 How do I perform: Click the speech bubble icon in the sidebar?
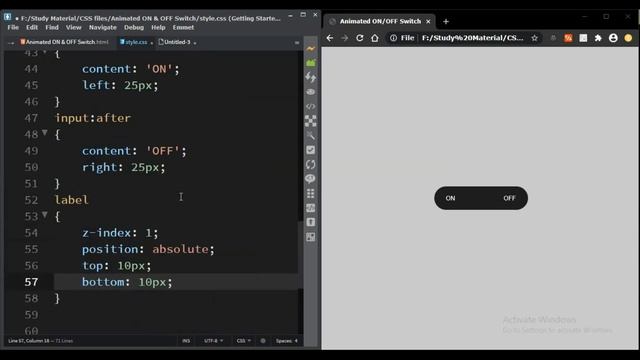(x=311, y=179)
